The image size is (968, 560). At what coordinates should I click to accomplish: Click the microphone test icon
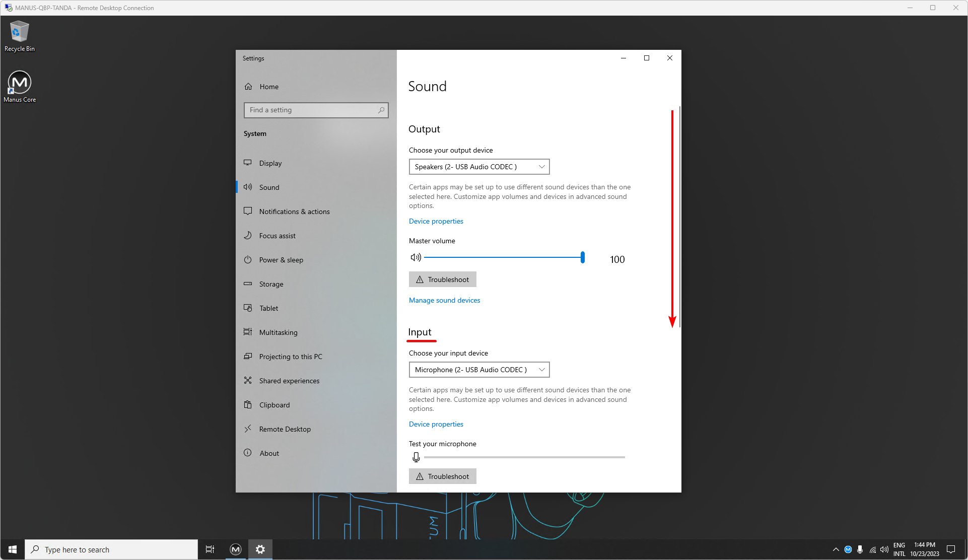pyautogui.click(x=416, y=457)
